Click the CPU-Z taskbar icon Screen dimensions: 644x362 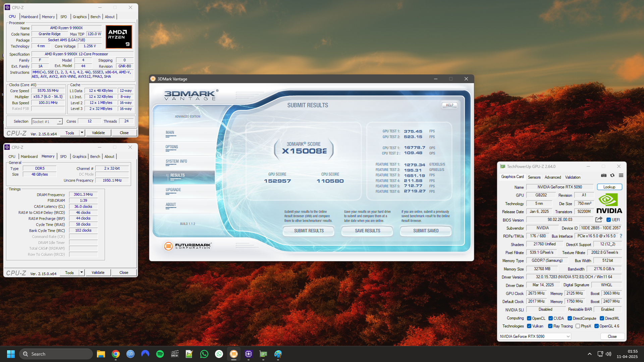[x=249, y=354]
